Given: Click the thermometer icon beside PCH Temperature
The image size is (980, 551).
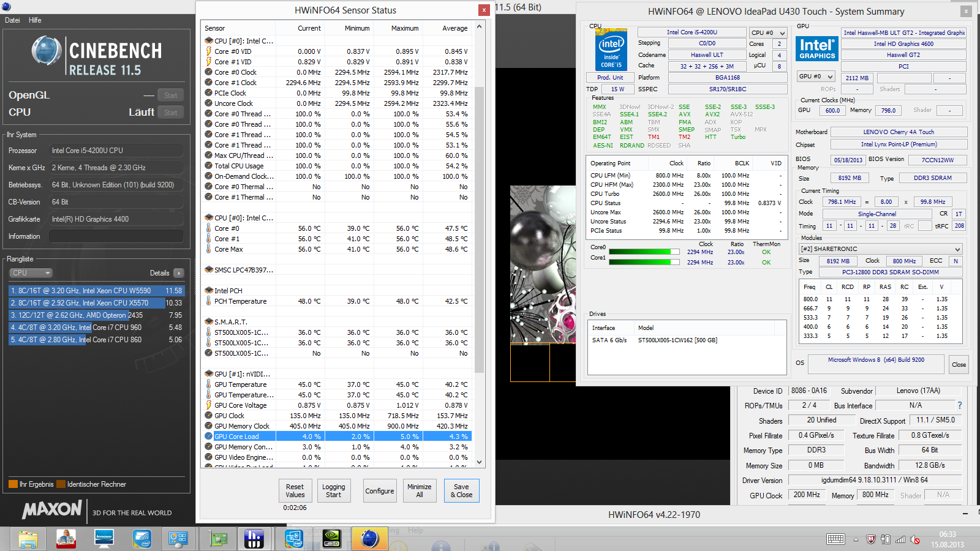Looking at the screenshot, I should [x=209, y=301].
